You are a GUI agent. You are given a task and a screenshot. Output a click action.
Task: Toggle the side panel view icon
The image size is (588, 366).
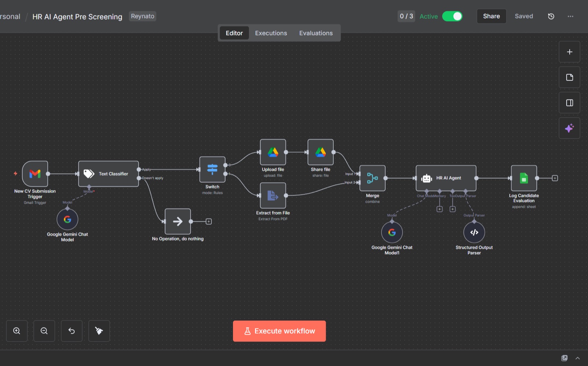tap(570, 103)
